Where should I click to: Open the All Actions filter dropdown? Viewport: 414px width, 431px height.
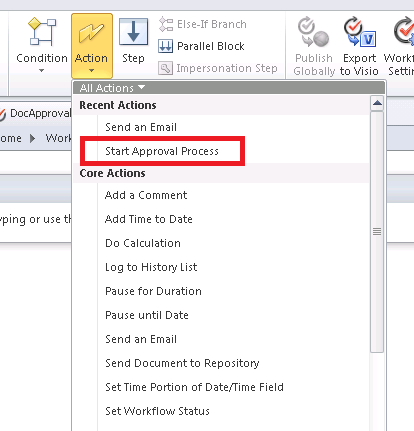point(112,88)
